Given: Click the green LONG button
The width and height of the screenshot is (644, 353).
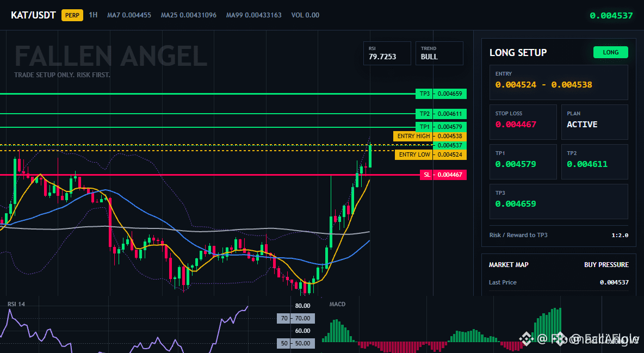Looking at the screenshot, I should [611, 52].
